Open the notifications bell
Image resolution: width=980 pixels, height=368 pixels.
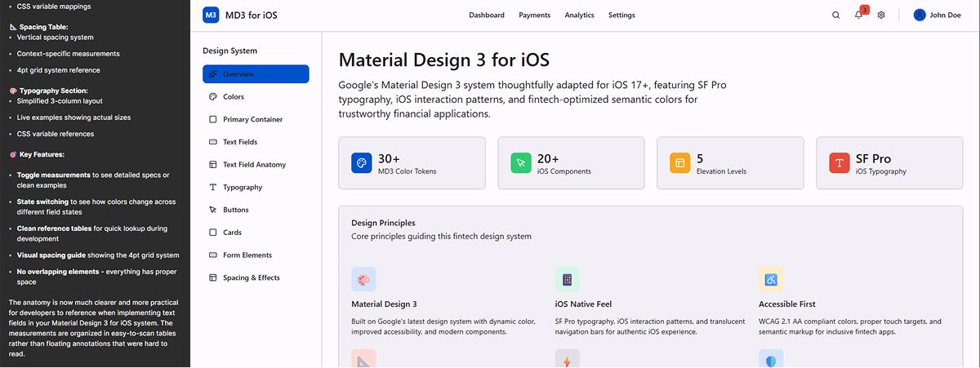pyautogui.click(x=858, y=16)
